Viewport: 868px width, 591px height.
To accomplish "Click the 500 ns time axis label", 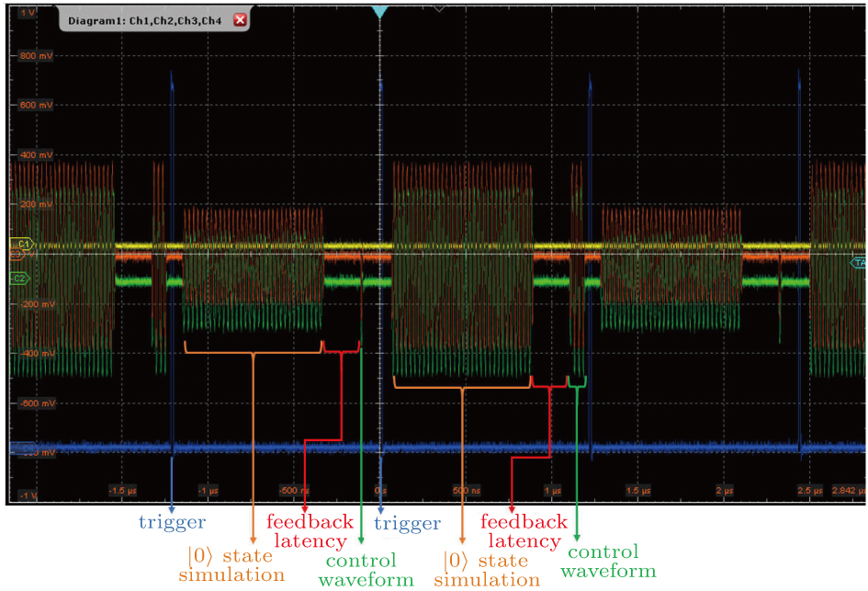I will click(x=466, y=490).
